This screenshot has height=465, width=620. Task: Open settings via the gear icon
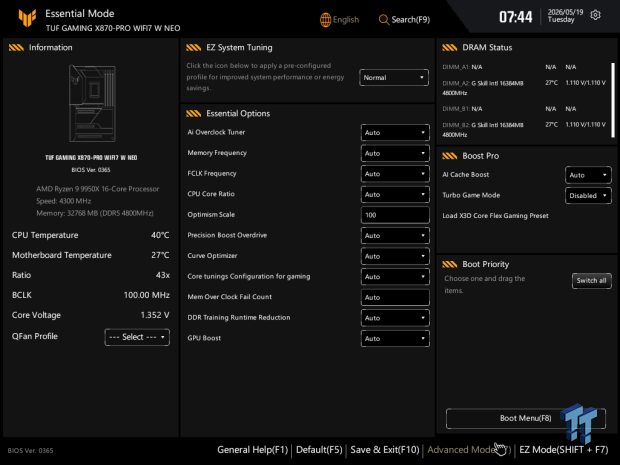(x=595, y=15)
